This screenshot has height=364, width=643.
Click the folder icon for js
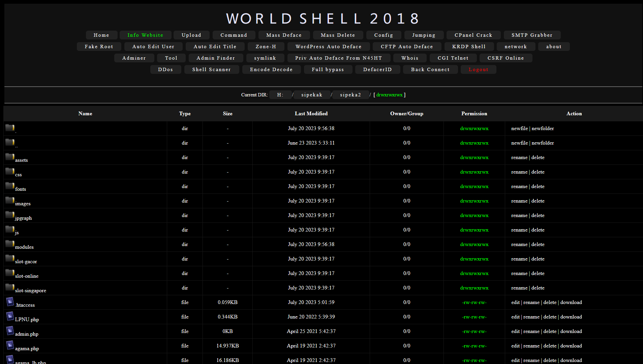pyautogui.click(x=10, y=229)
